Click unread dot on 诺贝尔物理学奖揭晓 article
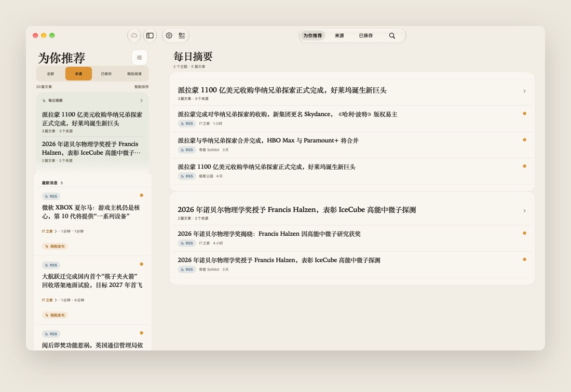This screenshot has width=571, height=392. 524,233
